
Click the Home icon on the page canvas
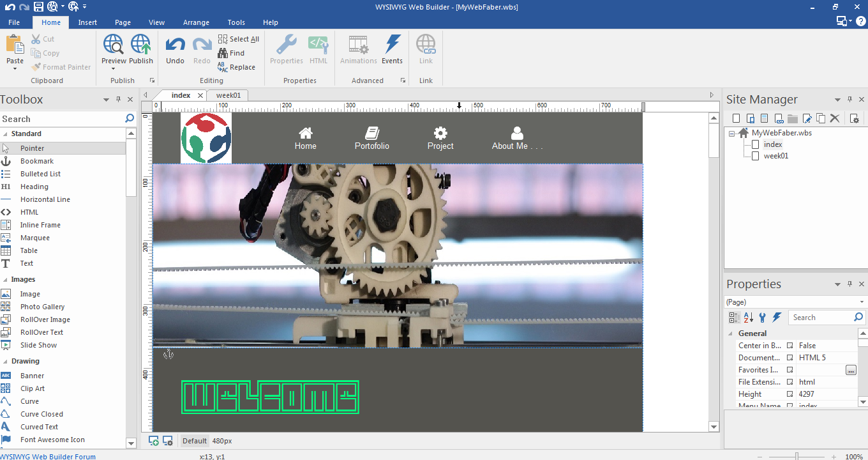coord(306,133)
